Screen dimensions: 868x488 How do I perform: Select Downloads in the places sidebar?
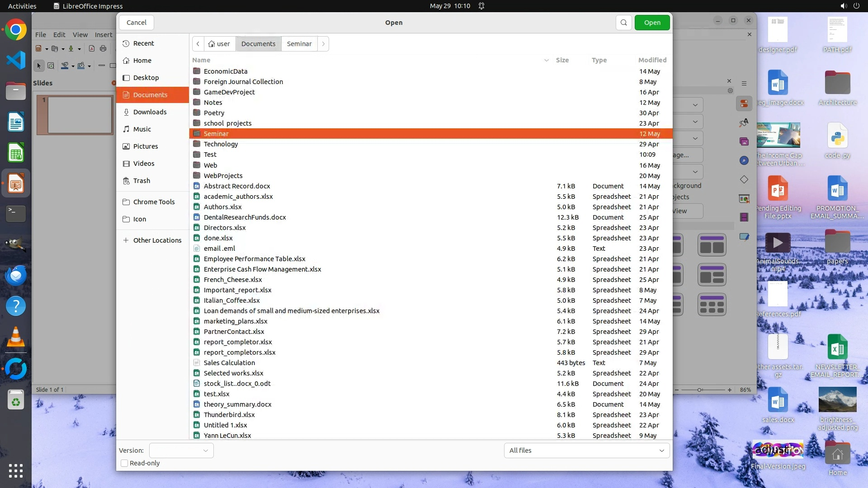coord(150,112)
